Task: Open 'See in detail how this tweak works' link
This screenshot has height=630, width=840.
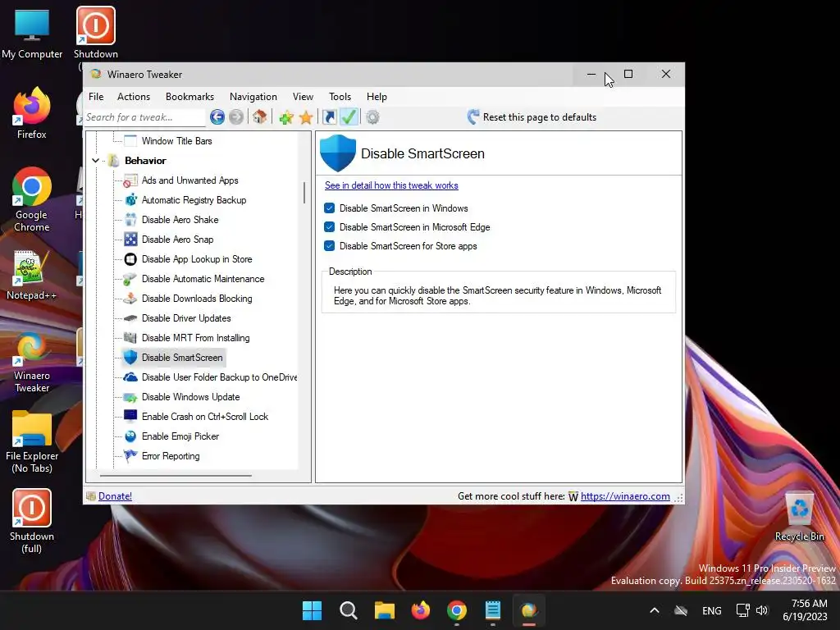Action: (391, 185)
